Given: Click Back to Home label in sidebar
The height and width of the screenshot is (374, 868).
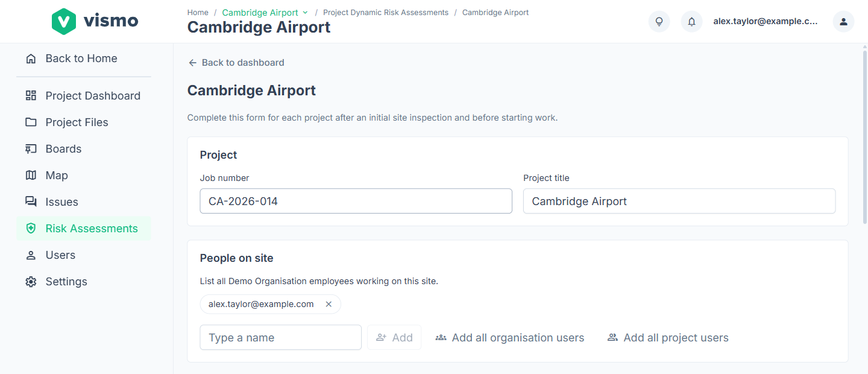Looking at the screenshot, I should [x=81, y=59].
